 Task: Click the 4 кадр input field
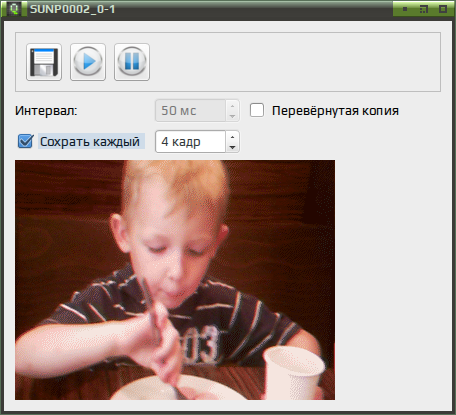(x=191, y=142)
